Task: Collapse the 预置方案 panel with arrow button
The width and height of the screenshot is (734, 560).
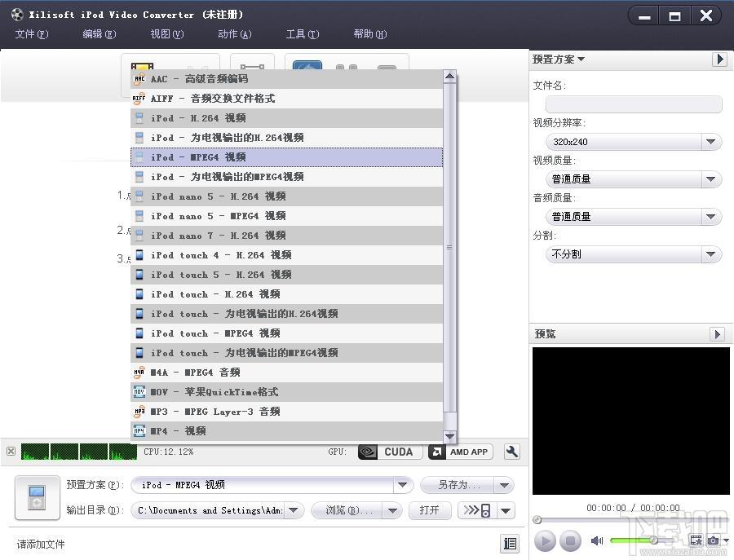Action: coord(719,60)
